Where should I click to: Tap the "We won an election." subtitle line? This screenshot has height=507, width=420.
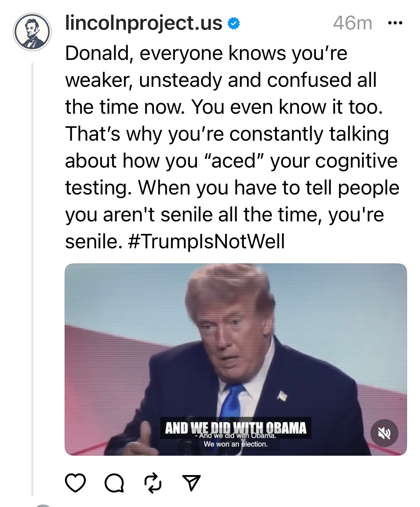tap(235, 444)
